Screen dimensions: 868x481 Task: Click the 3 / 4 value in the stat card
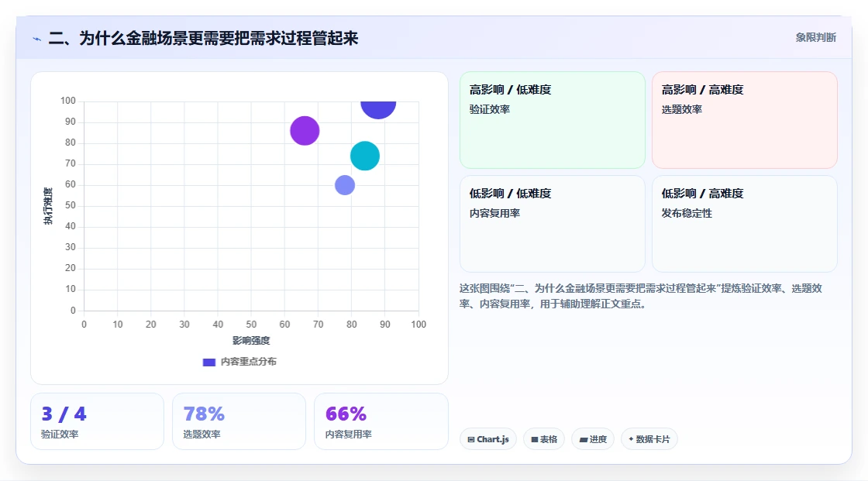64,414
